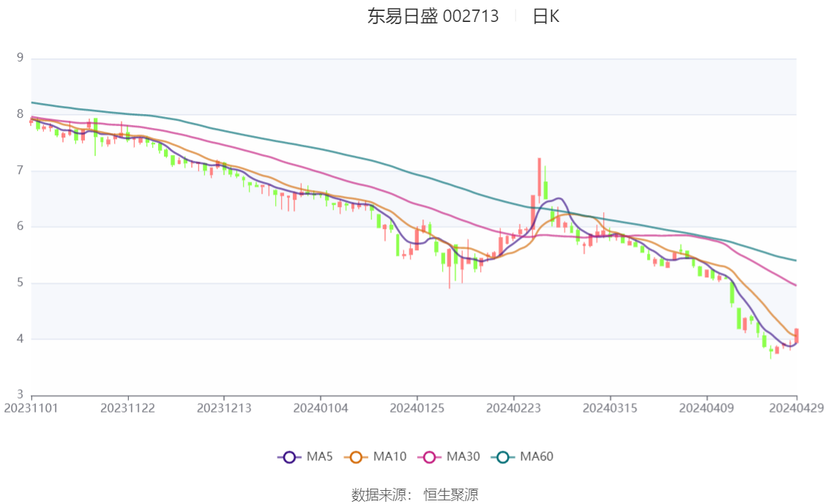Click the chart title 东易日盛 002713
The width and height of the screenshot is (830, 504).
pos(433,16)
